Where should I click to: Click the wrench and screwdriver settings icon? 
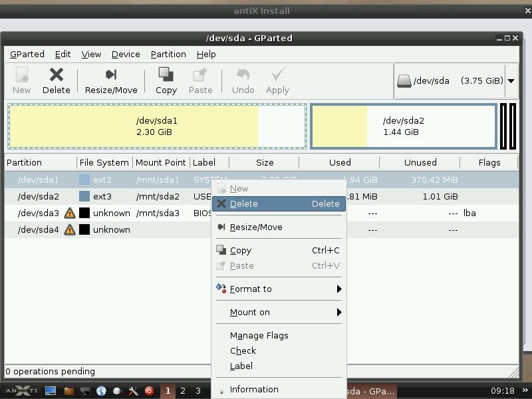click(134, 391)
